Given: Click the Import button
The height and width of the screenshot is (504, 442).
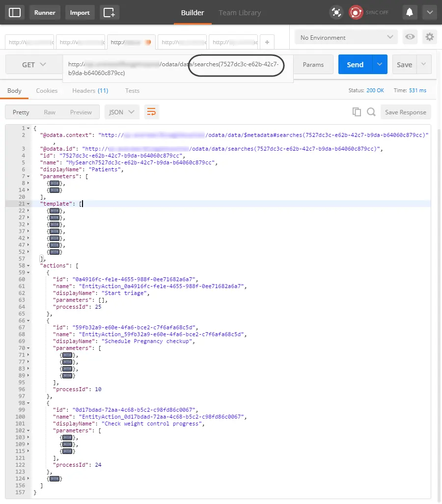Looking at the screenshot, I should coord(80,13).
